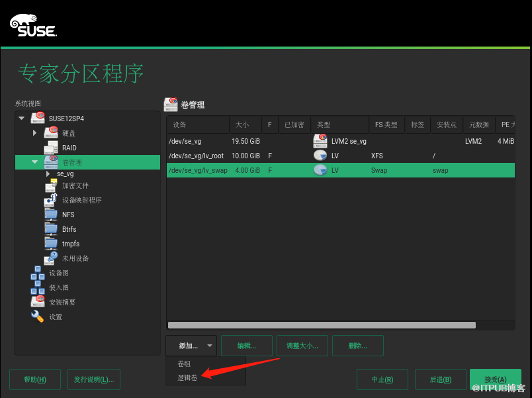Click the volume management header icon
532x398 pixels.
pyautogui.click(x=171, y=105)
